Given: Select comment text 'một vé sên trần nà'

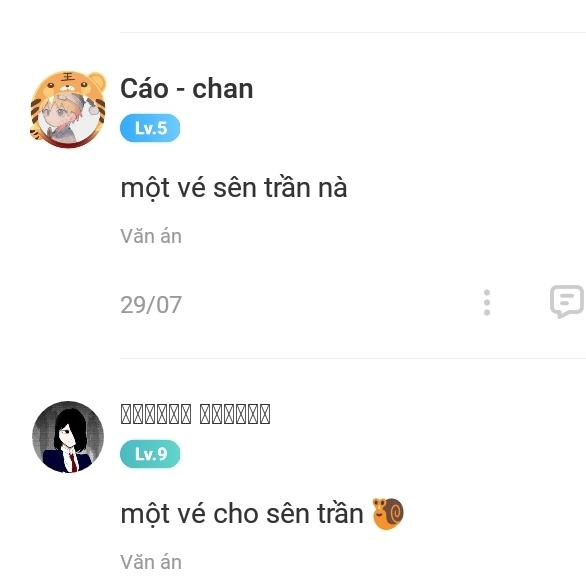Looking at the screenshot, I should [234, 188].
